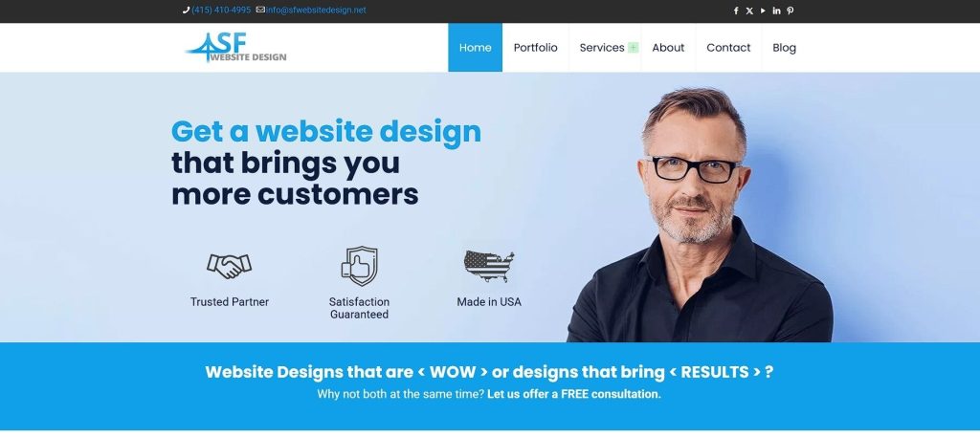Screen dimensions: 980x437
Task: Open the X (Twitter) social icon
Action: click(749, 11)
